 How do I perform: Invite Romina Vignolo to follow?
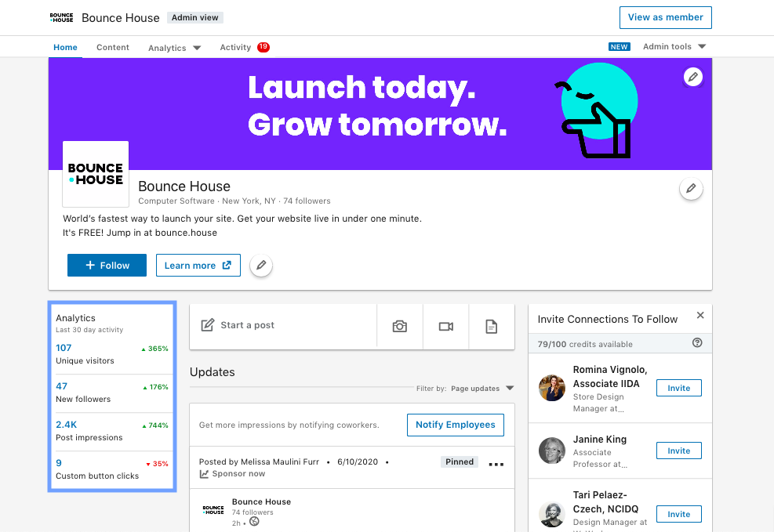679,388
